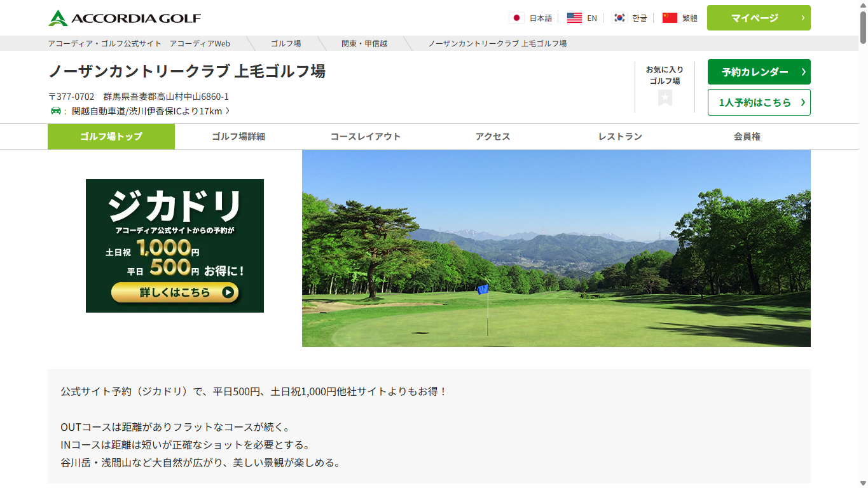
Task: Click 1人予約はこちら button
Action: 759,102
